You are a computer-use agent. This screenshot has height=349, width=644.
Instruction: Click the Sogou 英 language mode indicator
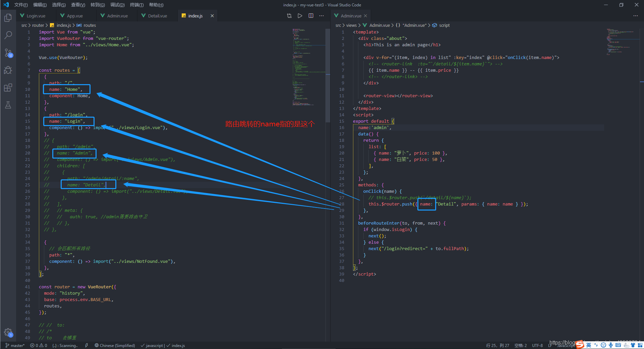tap(589, 345)
